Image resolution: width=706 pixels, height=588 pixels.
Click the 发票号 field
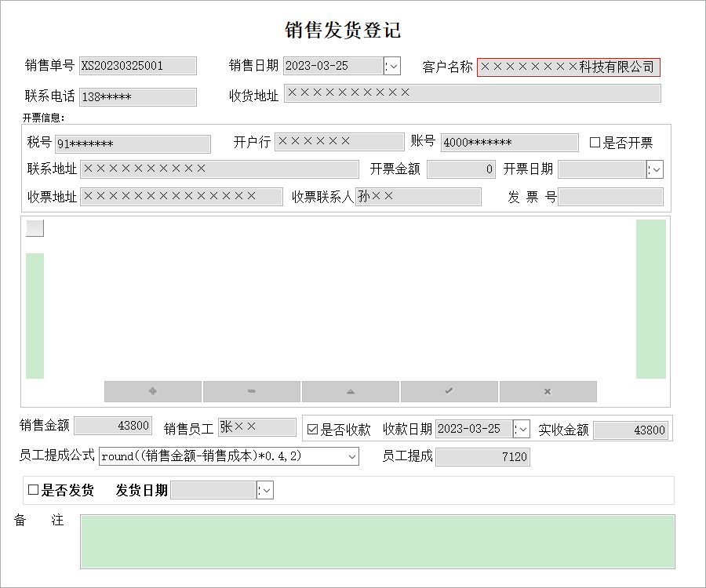click(x=610, y=197)
